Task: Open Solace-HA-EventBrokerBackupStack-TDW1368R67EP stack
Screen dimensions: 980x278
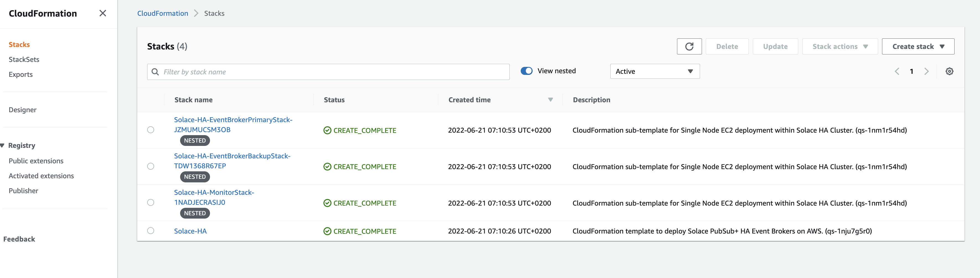Action: (232, 161)
